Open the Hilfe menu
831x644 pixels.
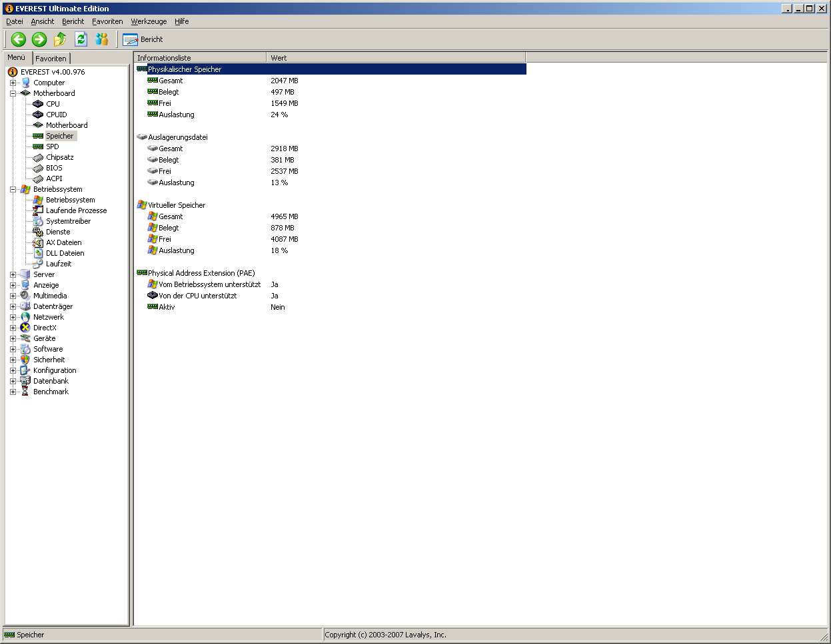[182, 21]
